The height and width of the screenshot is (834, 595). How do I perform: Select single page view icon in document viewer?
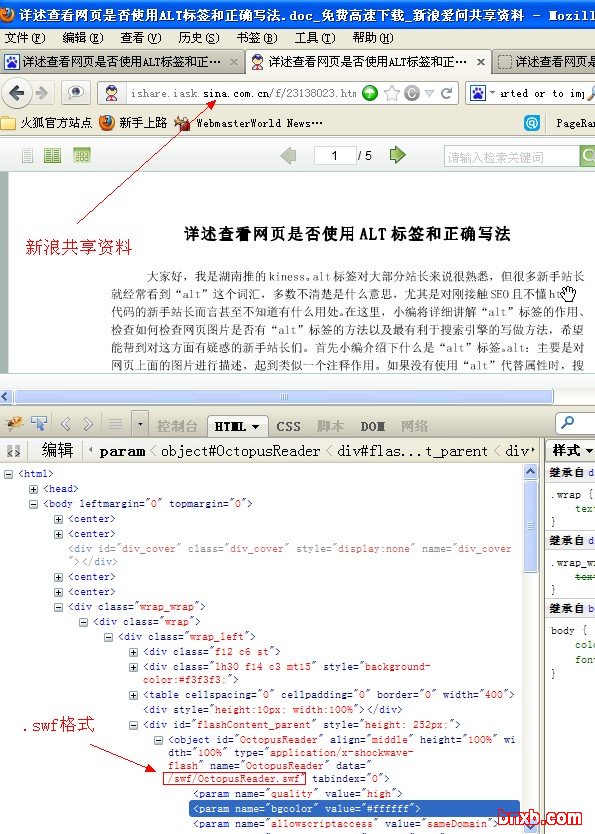point(27,155)
